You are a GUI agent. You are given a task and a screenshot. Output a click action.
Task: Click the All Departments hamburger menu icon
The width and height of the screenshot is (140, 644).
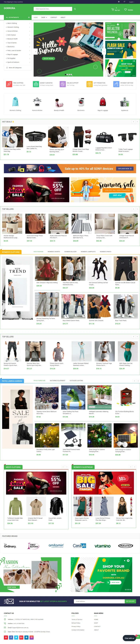tap(29, 18)
